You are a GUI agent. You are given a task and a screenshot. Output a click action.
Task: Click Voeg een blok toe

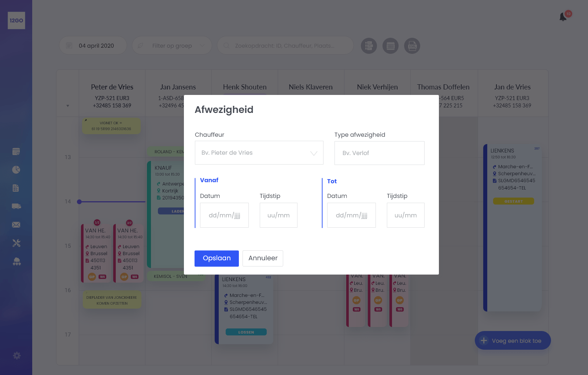(x=513, y=340)
